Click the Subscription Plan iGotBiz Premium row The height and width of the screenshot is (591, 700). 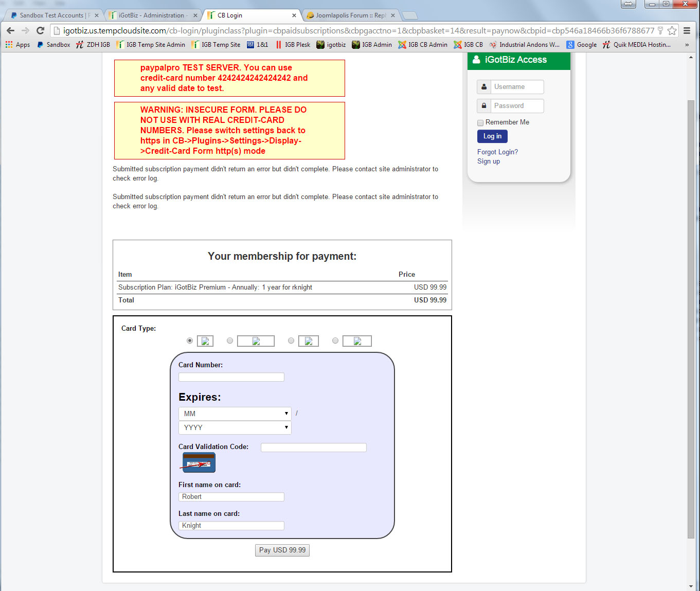point(282,288)
